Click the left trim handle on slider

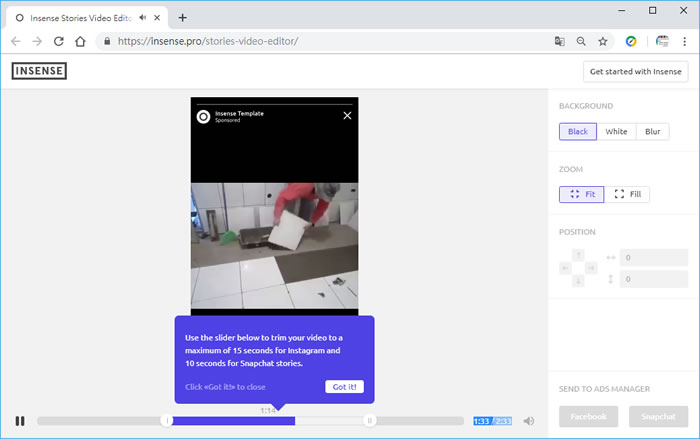(x=167, y=421)
